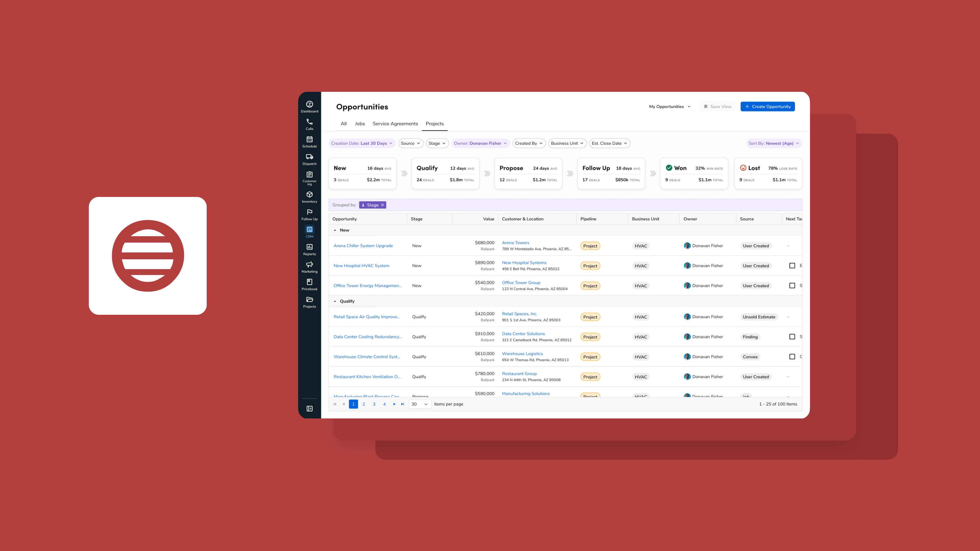Select the Won stage card
980x551 pixels.
click(x=694, y=173)
